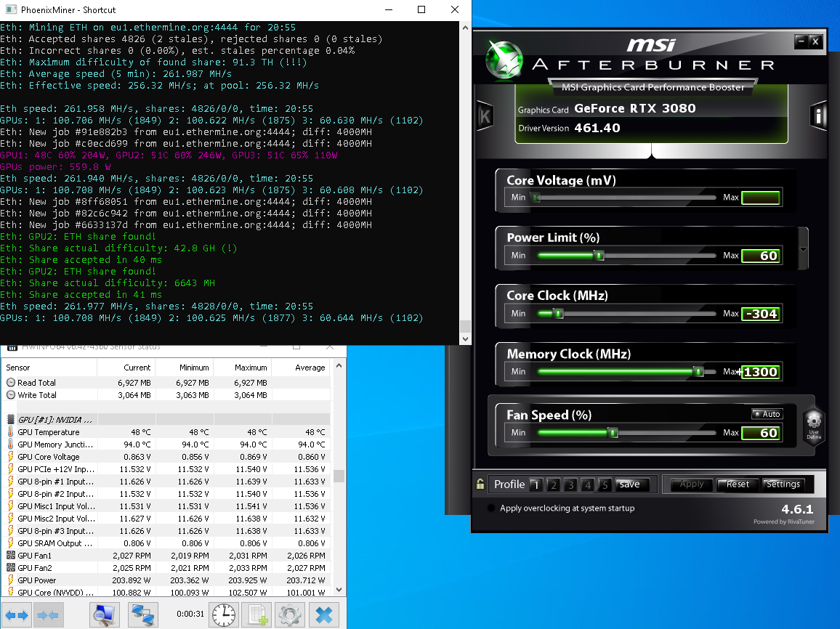Select Afterburner profile 2
Screen dimensions: 840x629
[x=554, y=484]
